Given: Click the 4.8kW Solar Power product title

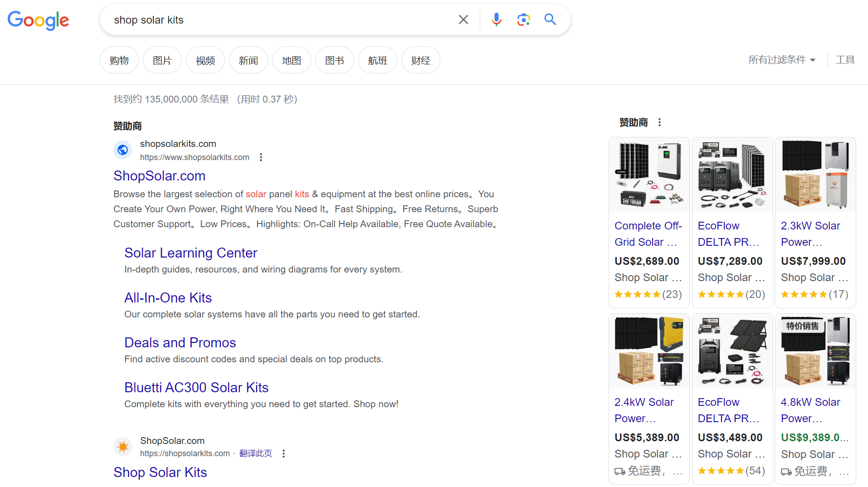Looking at the screenshot, I should (x=810, y=410).
